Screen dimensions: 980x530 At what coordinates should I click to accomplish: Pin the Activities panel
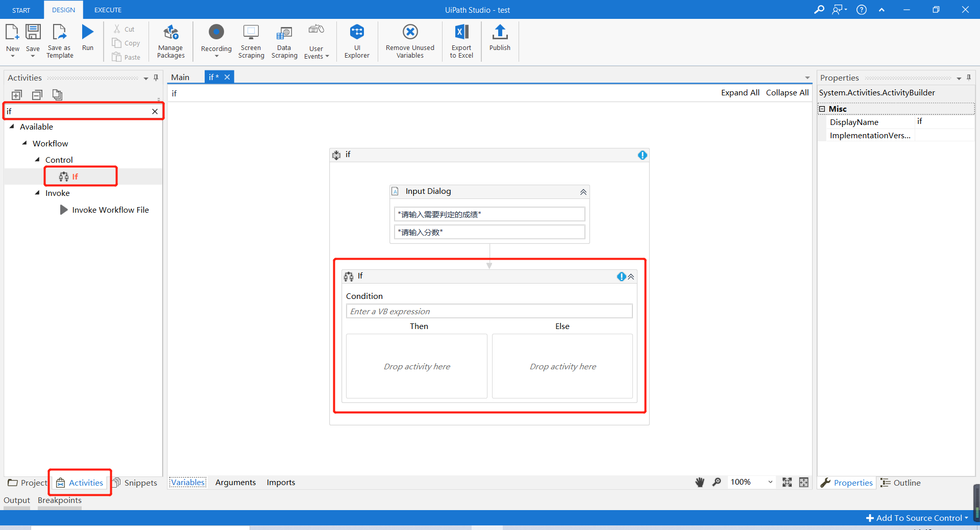pos(156,78)
